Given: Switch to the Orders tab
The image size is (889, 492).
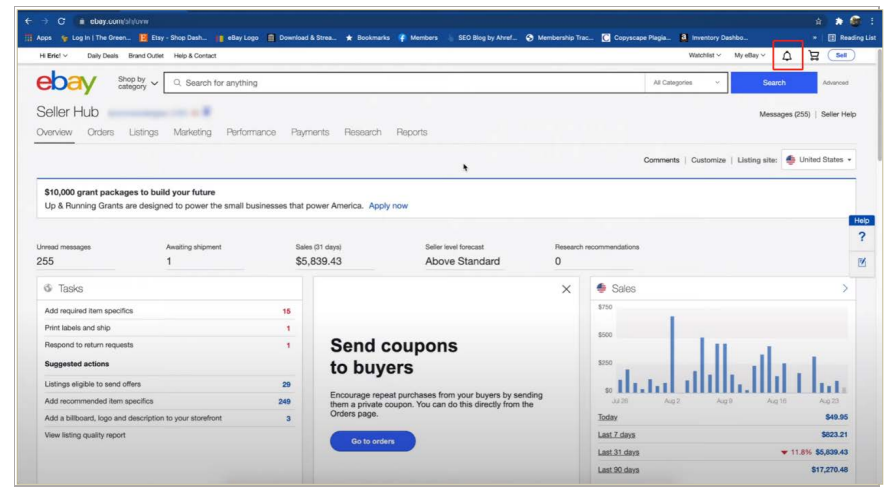Looking at the screenshot, I should (x=100, y=132).
